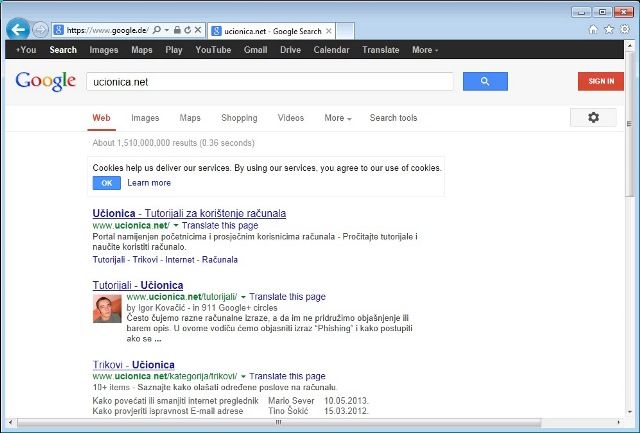Open Tutorijali sitelink under first result
This screenshot has height=433, width=640.
point(109,260)
